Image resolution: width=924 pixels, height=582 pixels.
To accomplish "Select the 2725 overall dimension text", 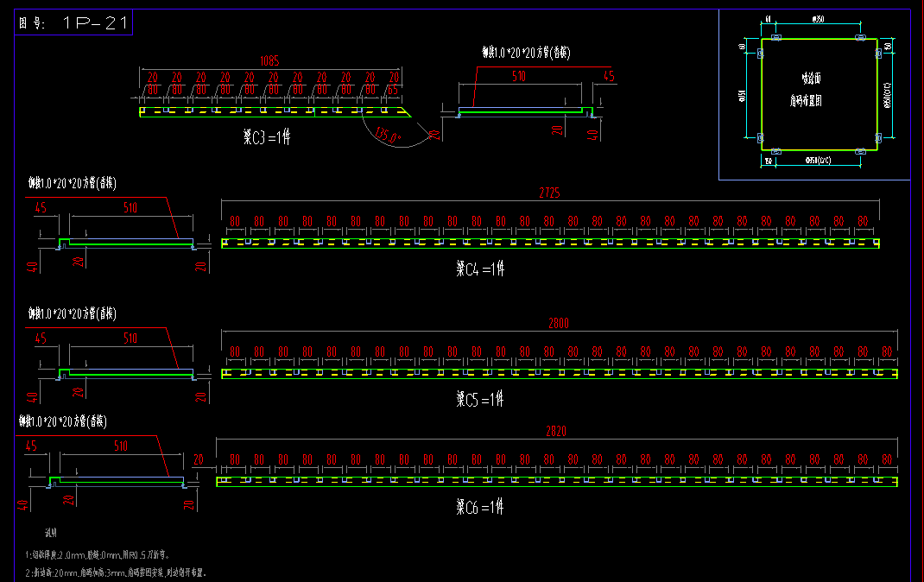I will coord(549,193).
